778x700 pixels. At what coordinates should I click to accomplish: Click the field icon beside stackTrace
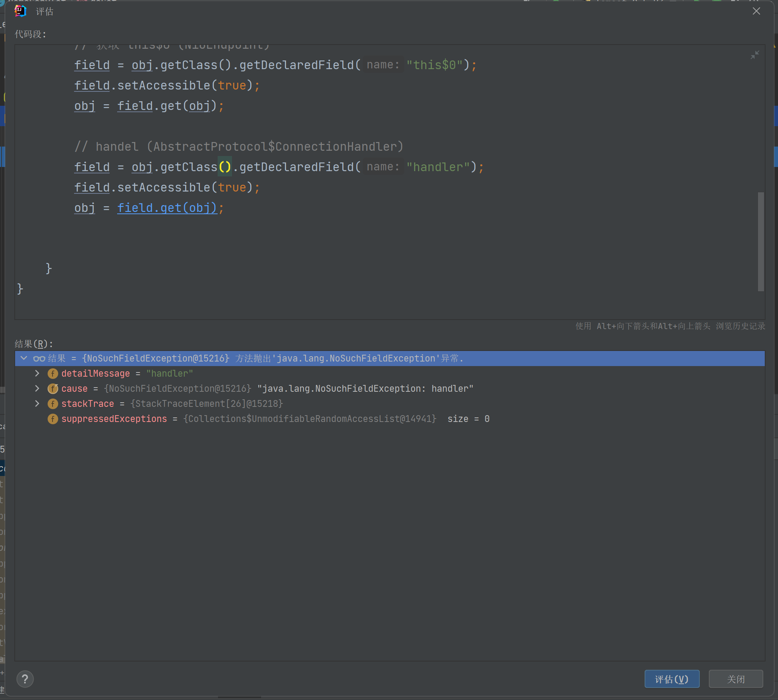click(53, 403)
